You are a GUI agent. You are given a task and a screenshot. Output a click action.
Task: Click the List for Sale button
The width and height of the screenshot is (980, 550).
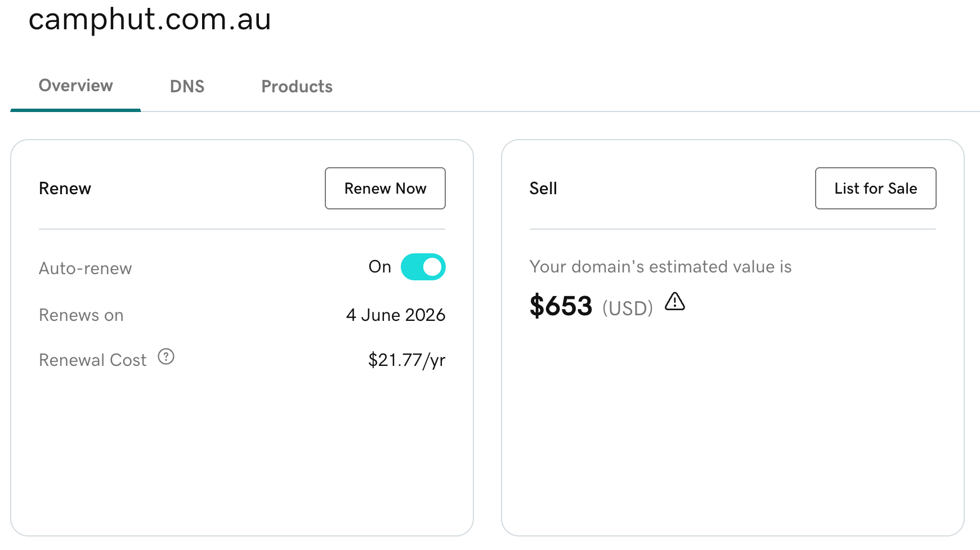tap(875, 188)
